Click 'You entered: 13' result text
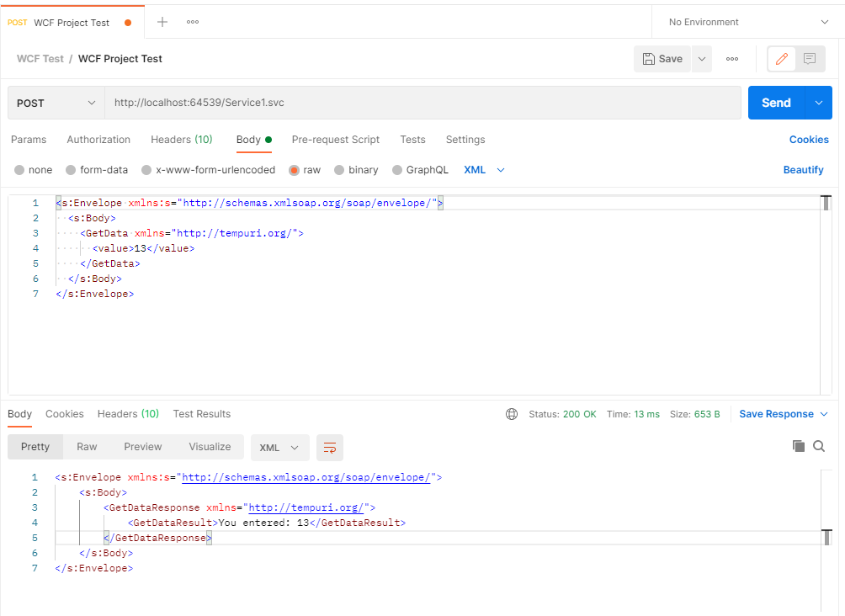Screen dimensions: 845x616 (x=263, y=523)
